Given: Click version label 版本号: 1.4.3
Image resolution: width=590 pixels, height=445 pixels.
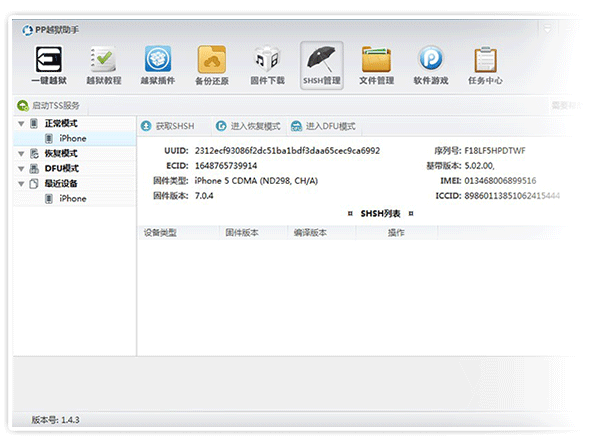Looking at the screenshot, I should pos(55,420).
